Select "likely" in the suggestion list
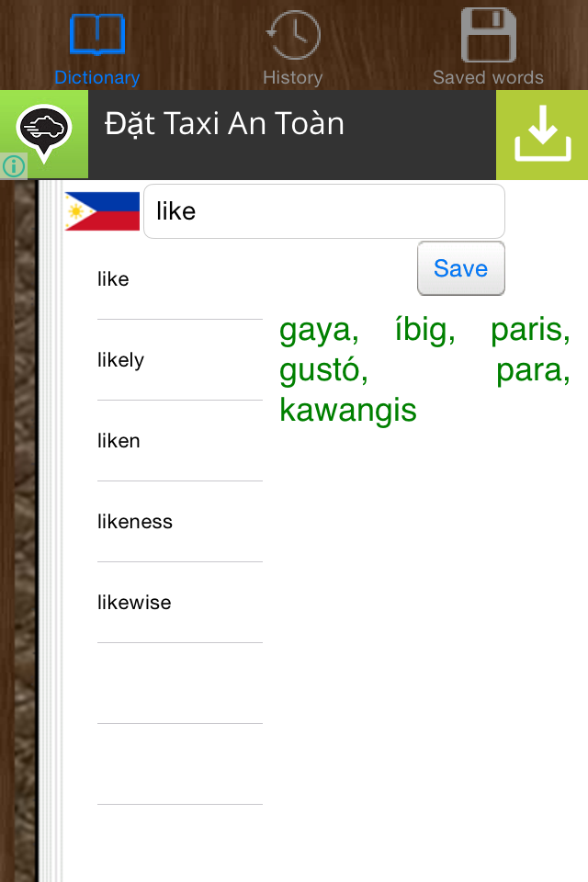This screenshot has width=588, height=882. pyautogui.click(x=180, y=360)
